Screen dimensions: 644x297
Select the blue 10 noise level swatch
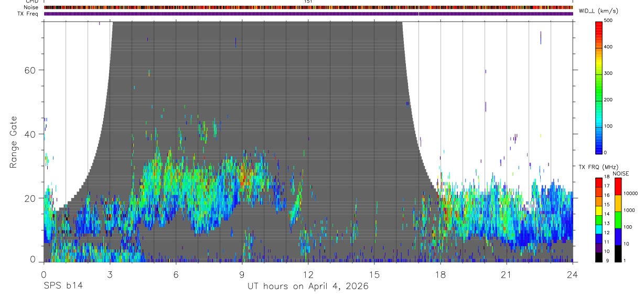(x=618, y=236)
